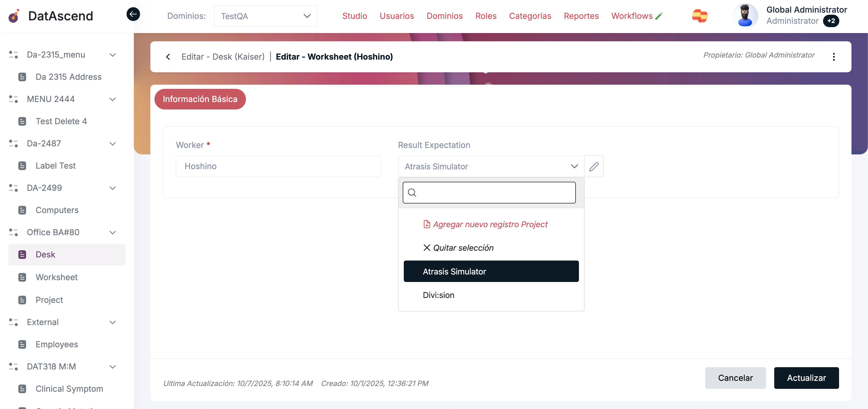Go to Reportes in top navigation

[581, 16]
